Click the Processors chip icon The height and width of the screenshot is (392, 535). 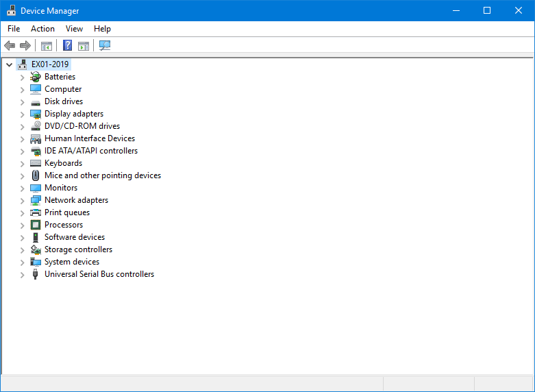(36, 225)
